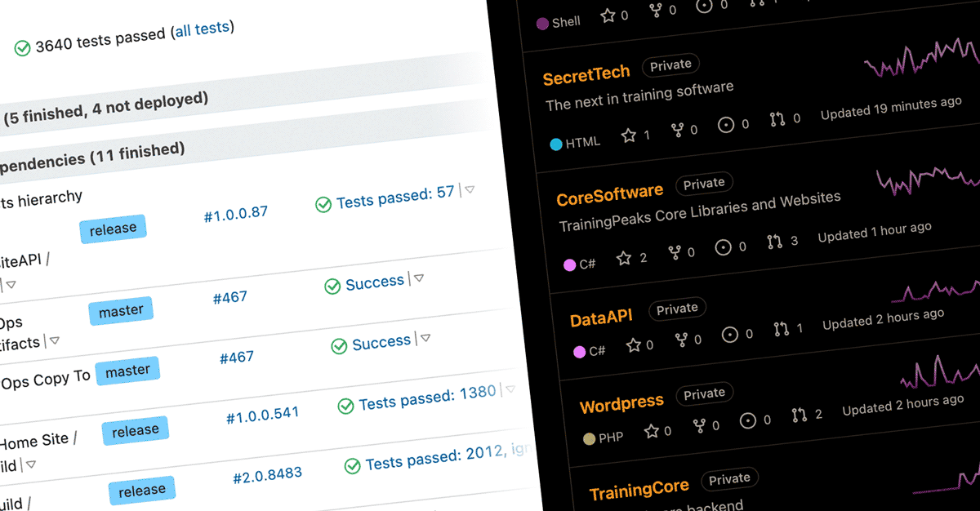Click the purple Shell language dot
The width and height of the screenshot is (980, 511).
(542, 24)
